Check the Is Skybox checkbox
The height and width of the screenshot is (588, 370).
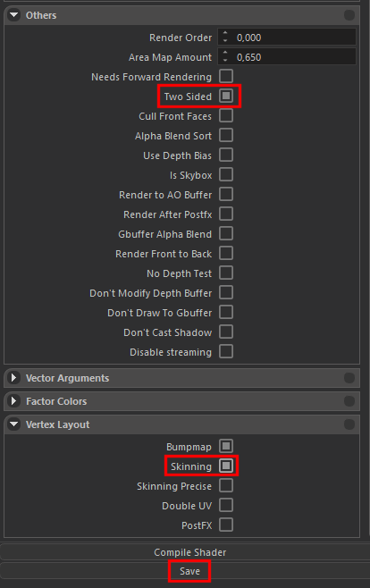click(x=226, y=175)
